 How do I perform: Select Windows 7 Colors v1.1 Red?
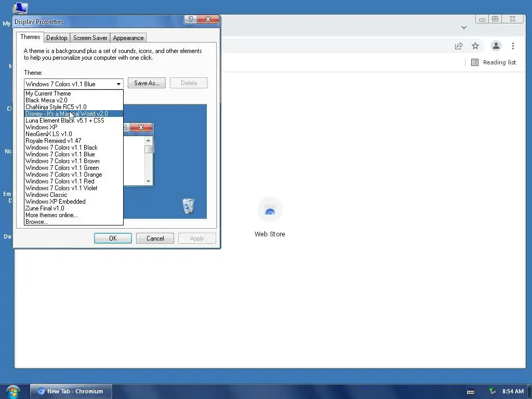[74, 181]
